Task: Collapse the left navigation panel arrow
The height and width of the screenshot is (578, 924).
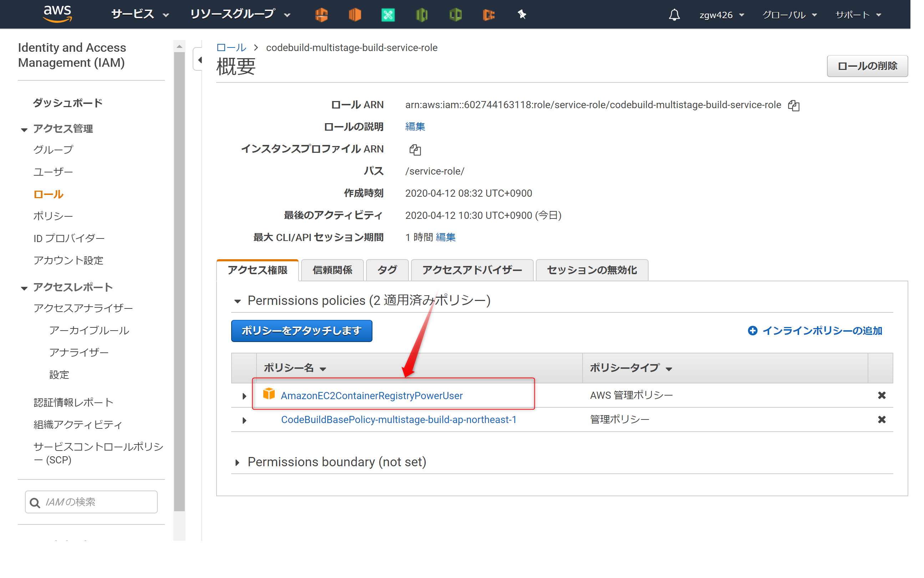Action: (199, 60)
